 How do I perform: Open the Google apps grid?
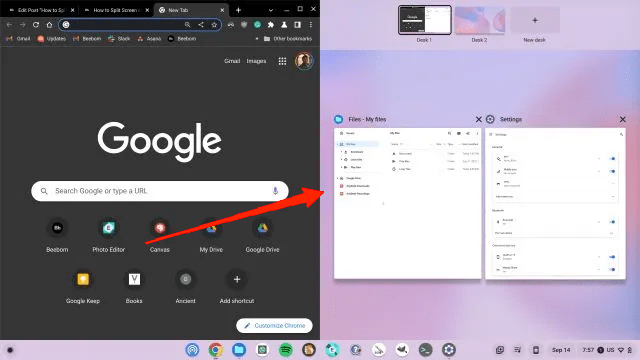pos(282,61)
